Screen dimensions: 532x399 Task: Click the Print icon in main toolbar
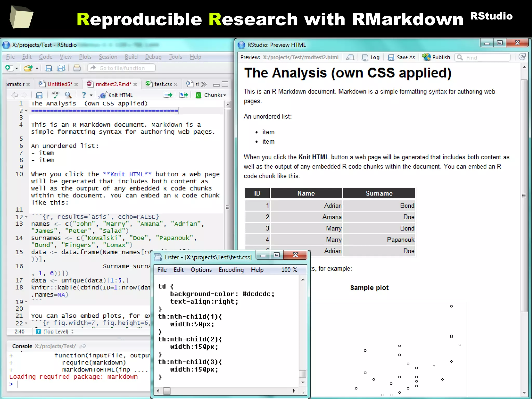click(77, 68)
